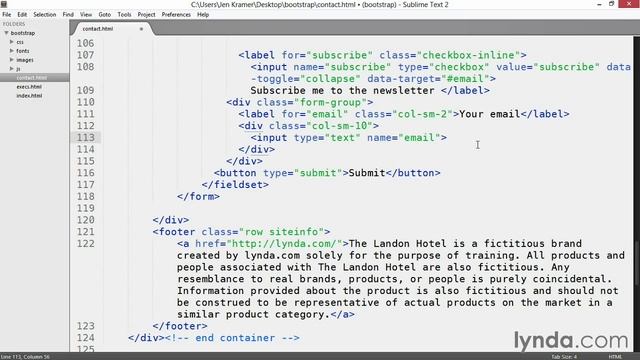
Task: Expand the images folder
Action: point(12,60)
